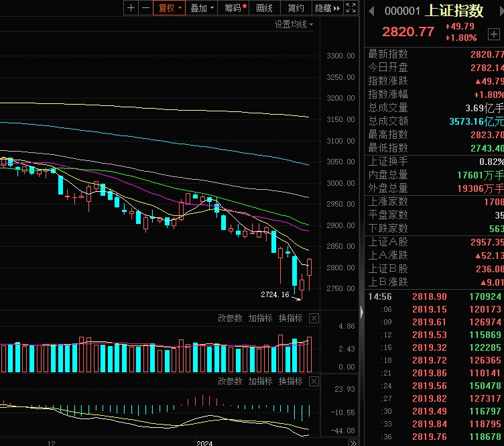Viewport: 504px width, 446px height.
Task: Open the 复权 dropdown
Action: click(x=168, y=8)
